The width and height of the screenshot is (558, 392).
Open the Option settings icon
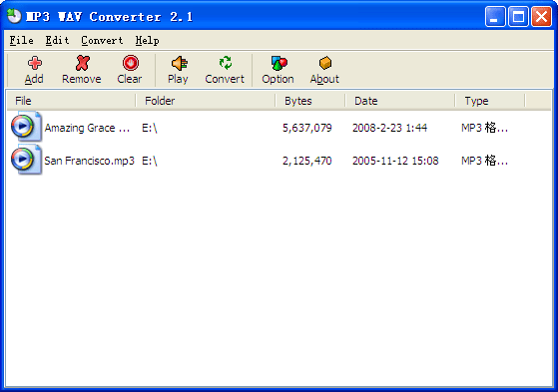point(279,63)
